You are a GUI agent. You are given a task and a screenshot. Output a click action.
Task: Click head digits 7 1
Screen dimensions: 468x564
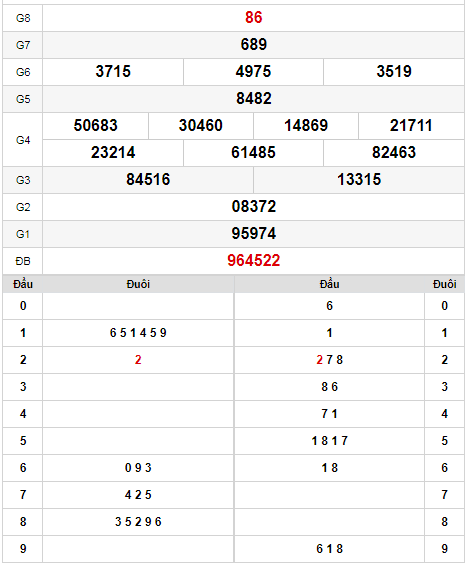tap(330, 414)
